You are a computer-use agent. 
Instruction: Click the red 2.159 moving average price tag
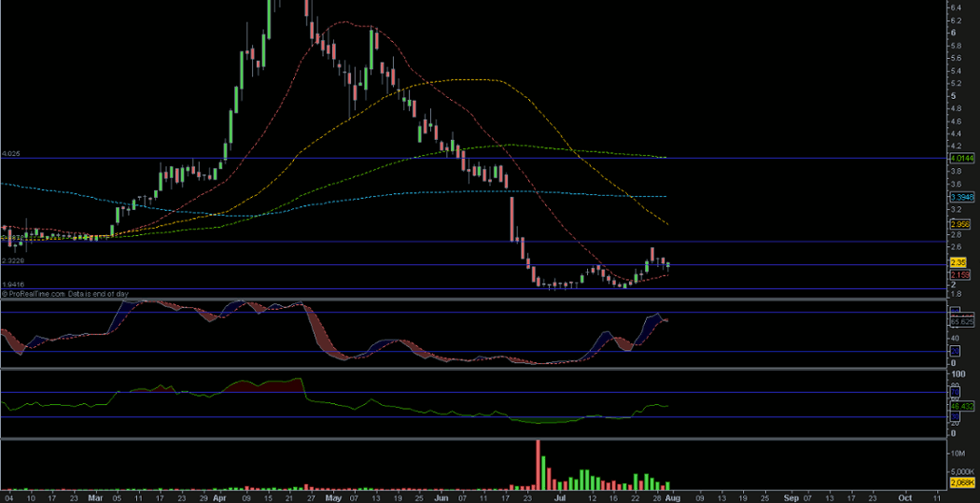[960, 274]
